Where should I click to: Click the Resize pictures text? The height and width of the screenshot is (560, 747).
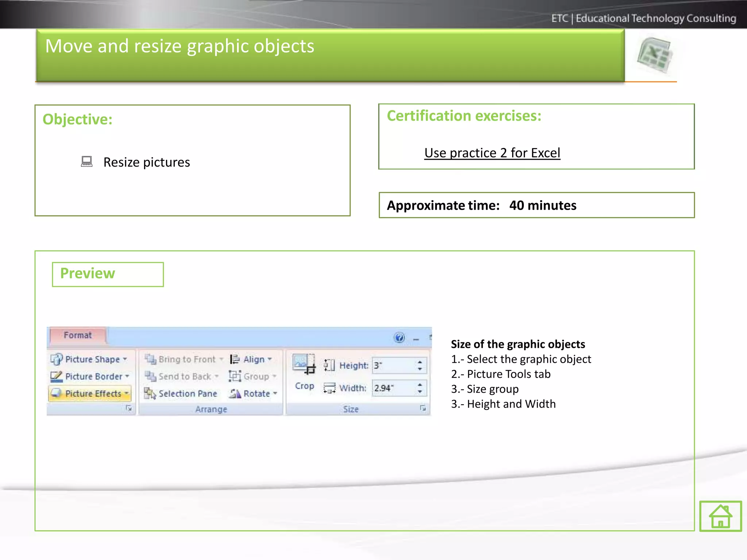(x=147, y=162)
